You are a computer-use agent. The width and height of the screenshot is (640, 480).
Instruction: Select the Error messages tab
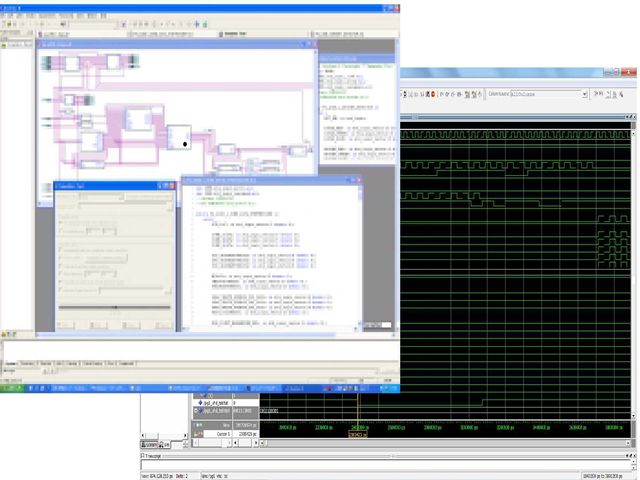(x=111, y=363)
